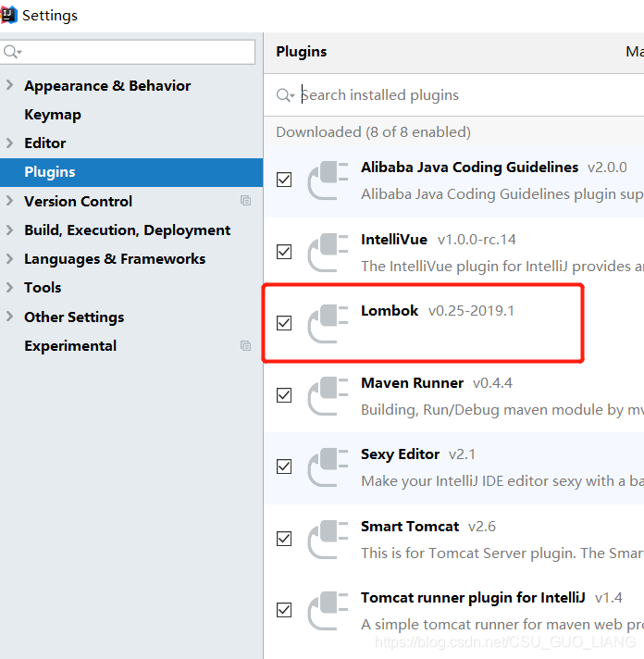Expand the Version Control node arrow
The height and width of the screenshot is (659, 644).
(9, 201)
